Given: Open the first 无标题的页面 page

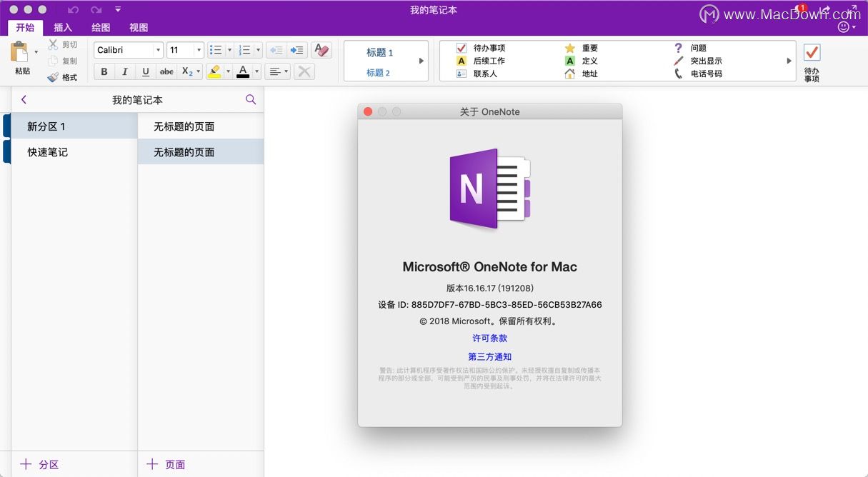Looking at the screenshot, I should 201,126.
